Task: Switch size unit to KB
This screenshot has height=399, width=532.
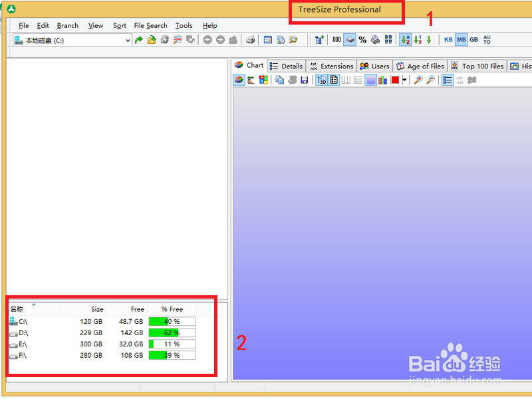Action: click(448, 40)
